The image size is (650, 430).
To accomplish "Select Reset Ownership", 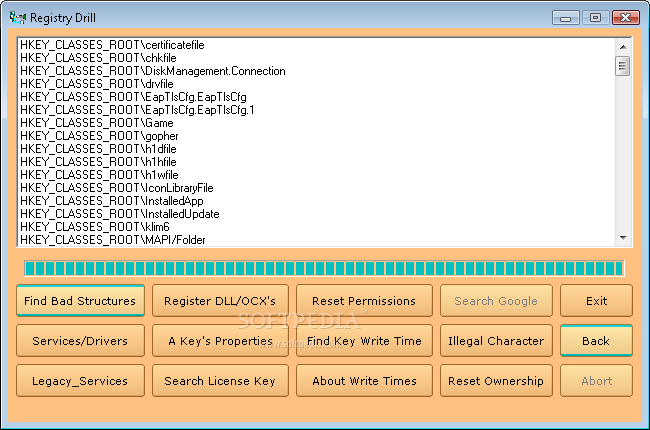I will click(x=496, y=381).
